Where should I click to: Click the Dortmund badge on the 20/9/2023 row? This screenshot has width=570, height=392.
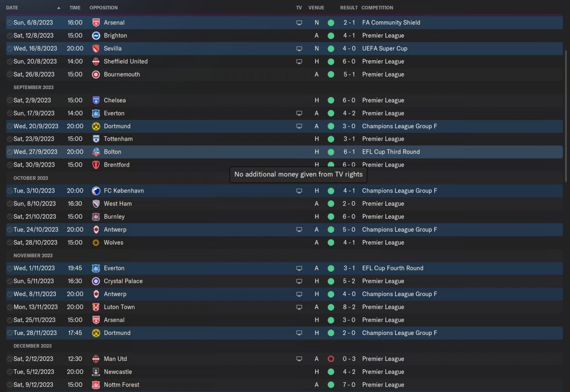point(96,126)
